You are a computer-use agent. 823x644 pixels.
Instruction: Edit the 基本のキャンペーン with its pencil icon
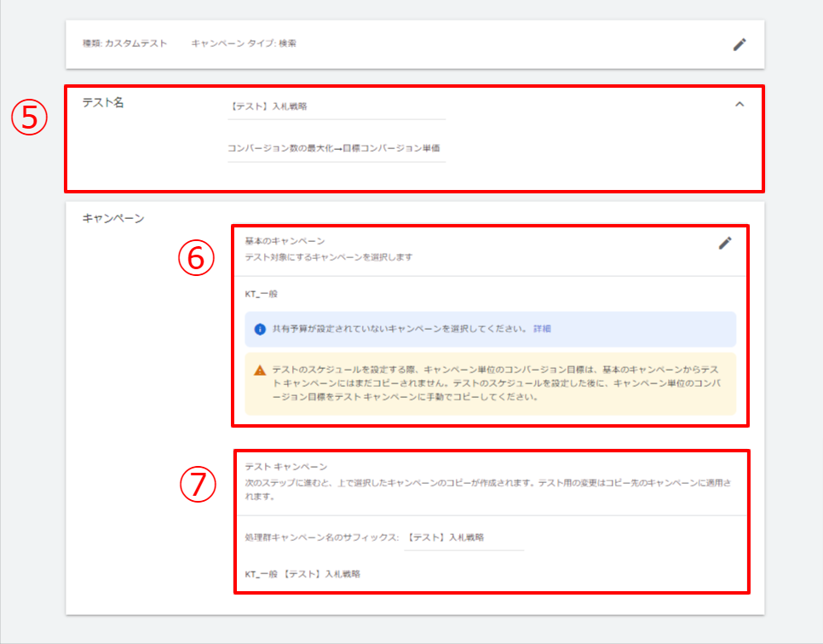725,243
